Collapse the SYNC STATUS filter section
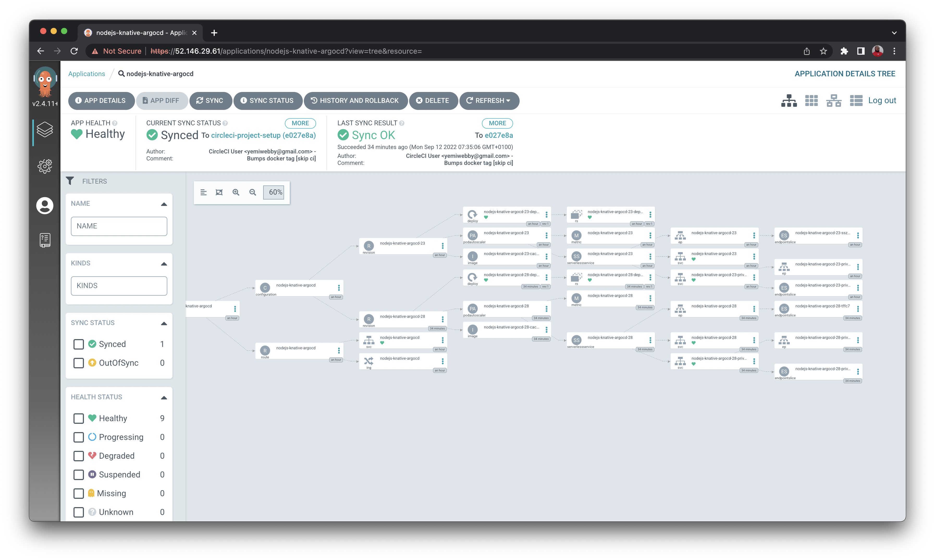The width and height of the screenshot is (935, 560). pyautogui.click(x=164, y=323)
